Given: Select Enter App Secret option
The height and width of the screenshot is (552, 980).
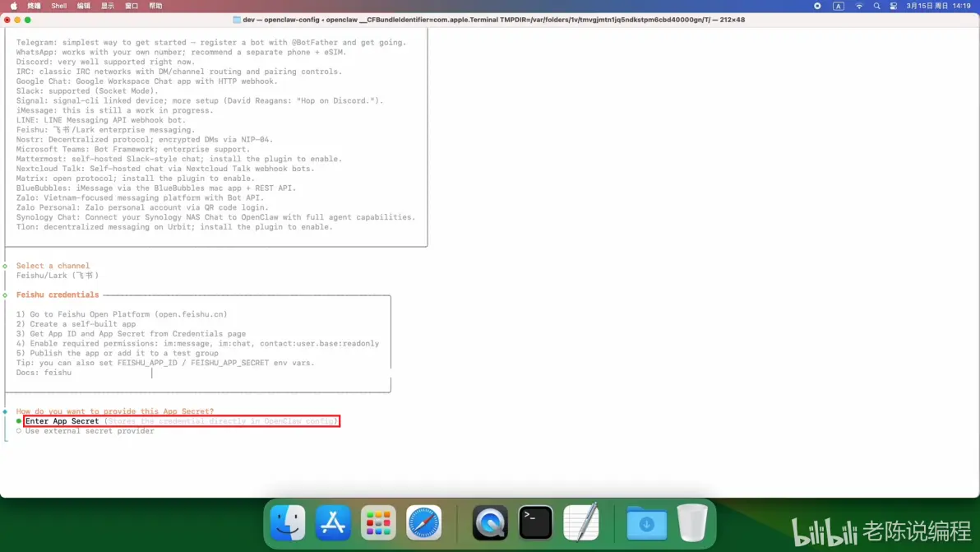Looking at the screenshot, I should point(181,421).
